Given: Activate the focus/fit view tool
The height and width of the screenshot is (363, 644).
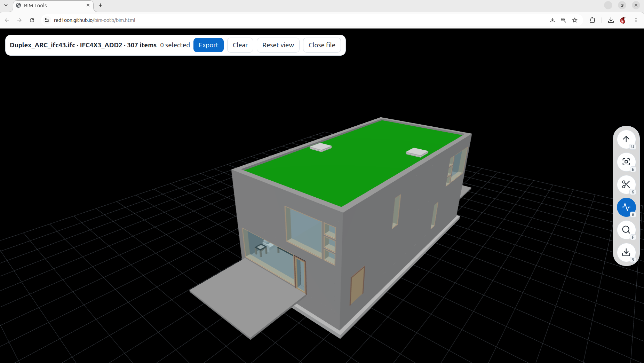Looking at the screenshot, I should pyautogui.click(x=626, y=162).
